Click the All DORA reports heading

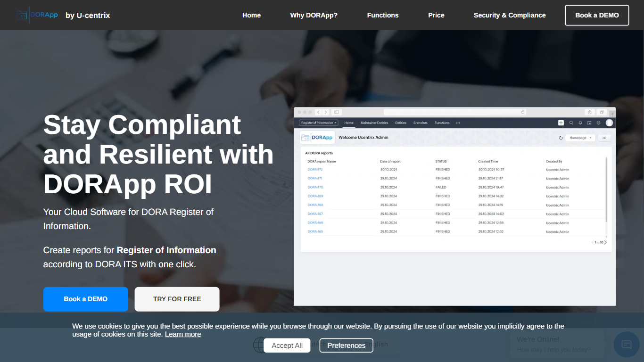click(x=319, y=153)
